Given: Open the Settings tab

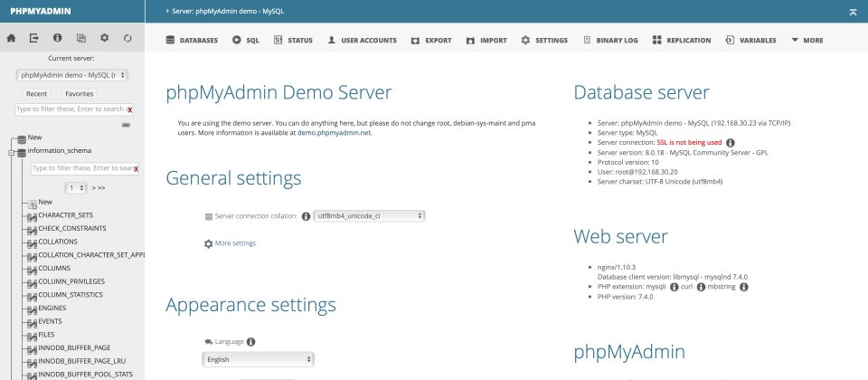Looking at the screenshot, I should click(544, 40).
